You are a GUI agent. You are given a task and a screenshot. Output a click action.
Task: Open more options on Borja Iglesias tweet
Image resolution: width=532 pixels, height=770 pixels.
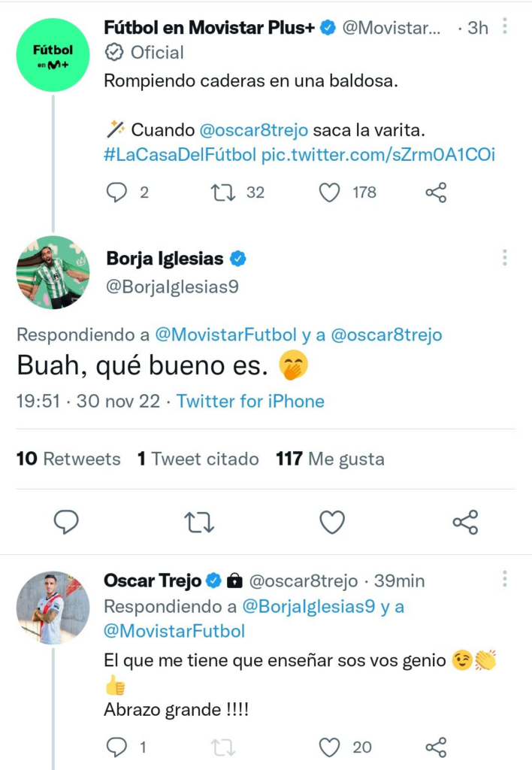tap(505, 259)
